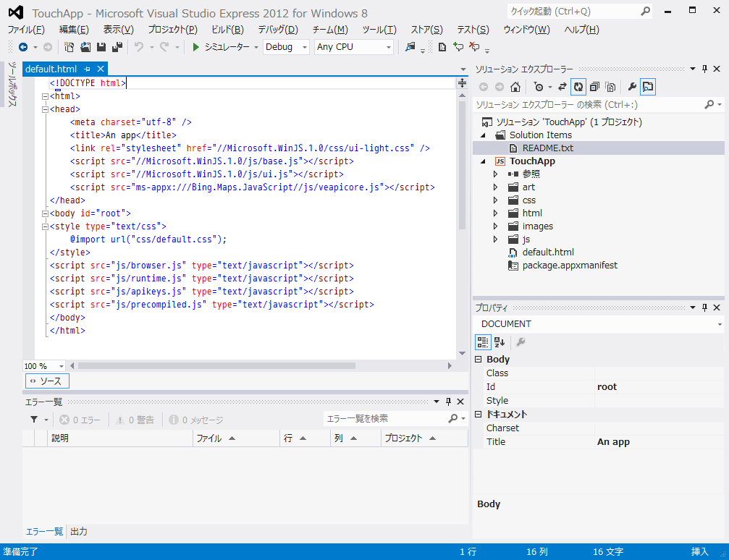The width and height of the screenshot is (729, 560).
Task: Click the search magnifier in Solution Explorer
Action: tap(709, 105)
